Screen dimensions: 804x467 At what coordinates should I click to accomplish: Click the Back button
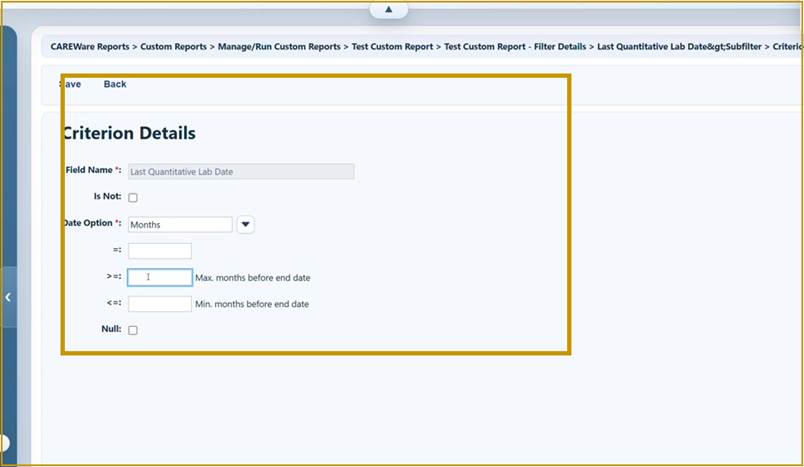(x=115, y=84)
